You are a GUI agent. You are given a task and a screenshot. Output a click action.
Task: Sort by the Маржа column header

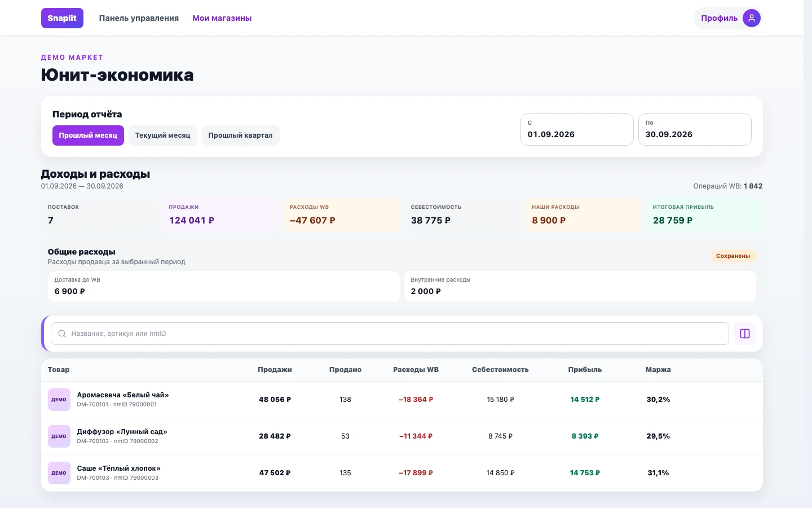point(658,370)
